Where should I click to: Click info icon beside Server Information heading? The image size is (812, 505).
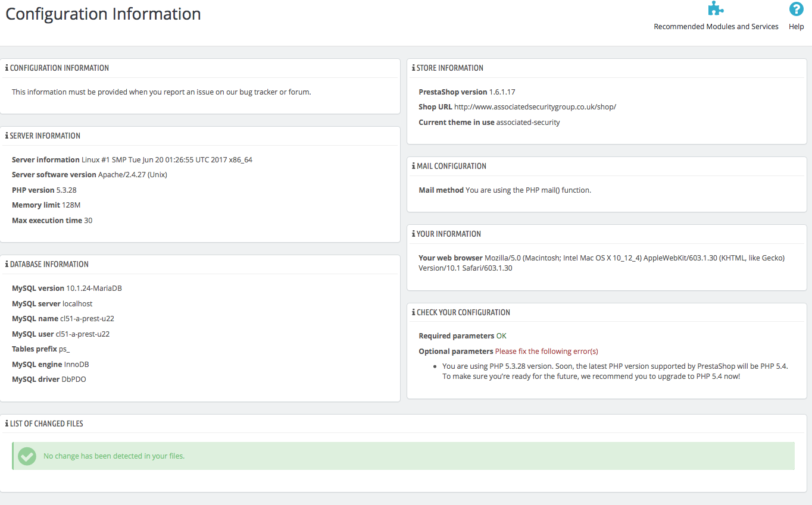[x=7, y=136]
